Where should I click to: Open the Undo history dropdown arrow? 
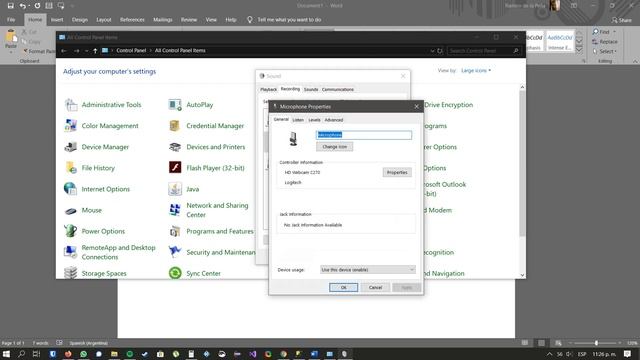(29, 6)
